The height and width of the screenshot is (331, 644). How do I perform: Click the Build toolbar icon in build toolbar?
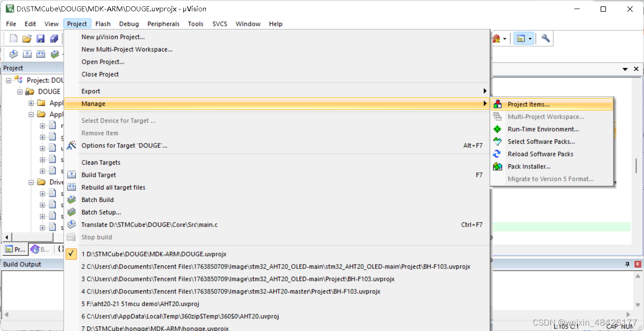(27, 54)
